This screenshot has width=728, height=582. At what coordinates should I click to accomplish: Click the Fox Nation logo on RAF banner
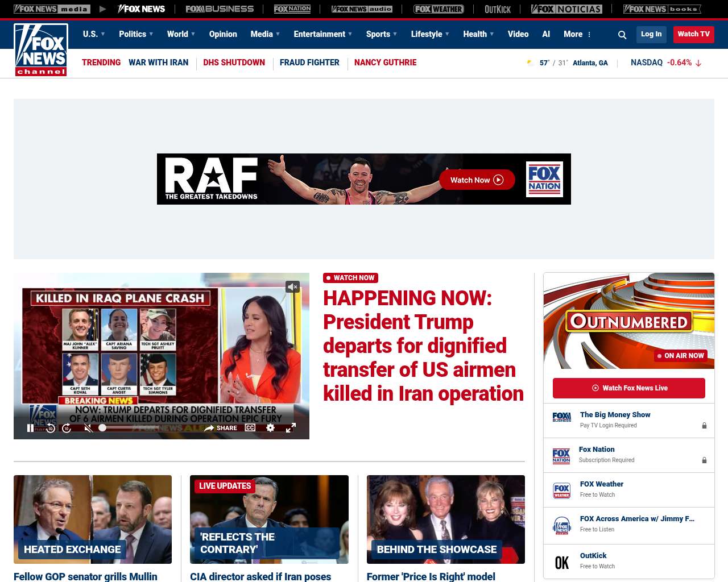tap(544, 180)
